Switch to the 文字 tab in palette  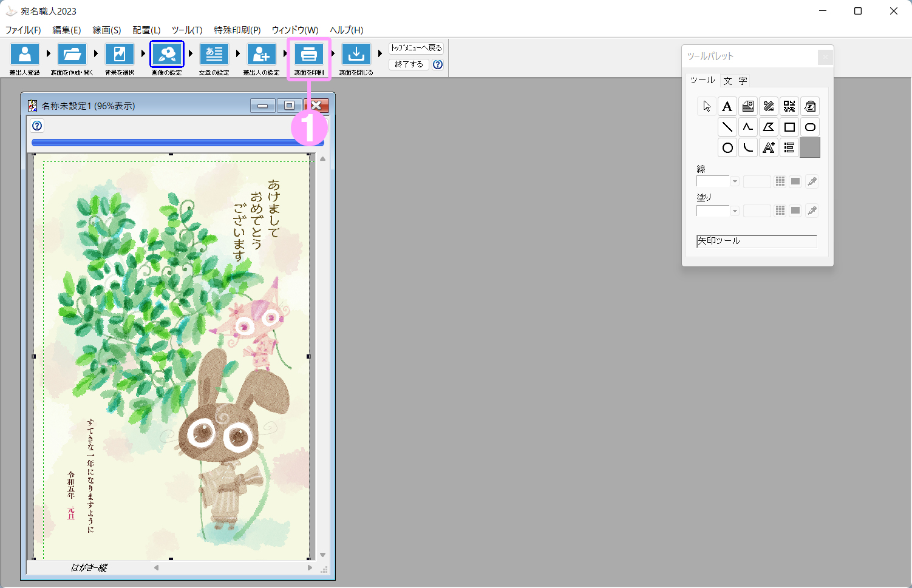click(735, 81)
